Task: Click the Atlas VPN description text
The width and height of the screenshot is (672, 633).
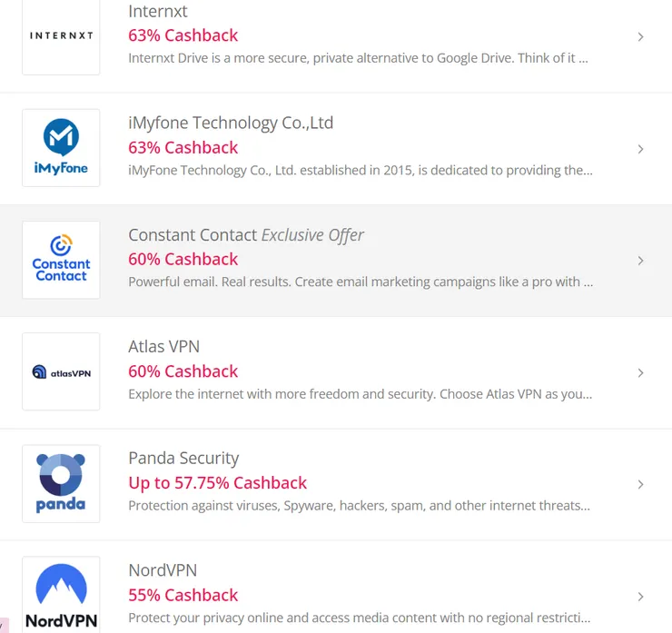Action: point(360,394)
